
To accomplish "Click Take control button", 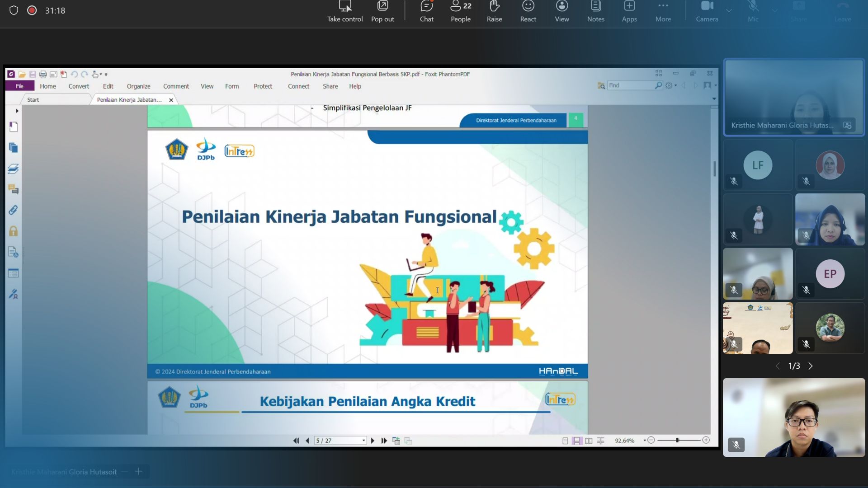I will click(x=345, y=11).
